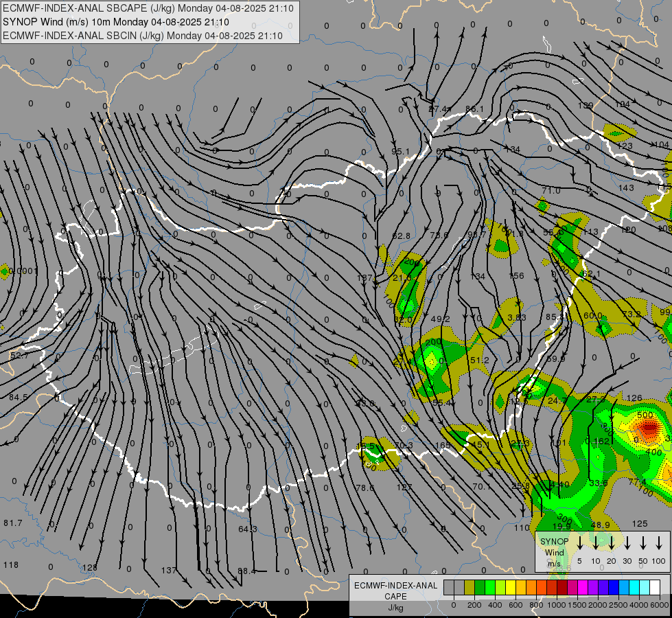Pick the bright green swatch left of 400
The width and height of the screenshot is (672, 618).
(x=490, y=588)
